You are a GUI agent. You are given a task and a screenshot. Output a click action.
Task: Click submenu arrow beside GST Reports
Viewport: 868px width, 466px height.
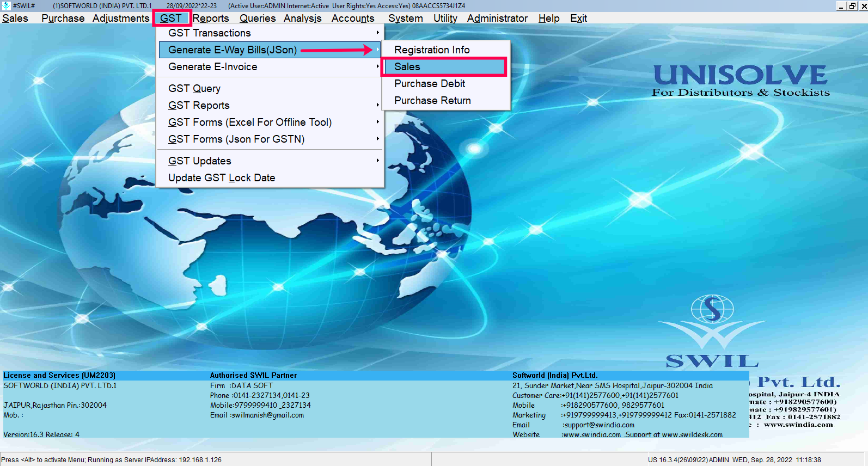point(377,105)
